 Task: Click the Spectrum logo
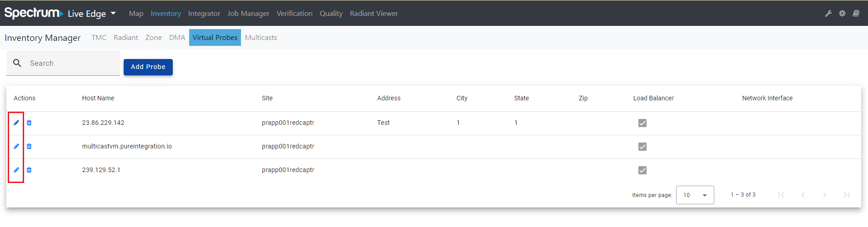click(33, 13)
